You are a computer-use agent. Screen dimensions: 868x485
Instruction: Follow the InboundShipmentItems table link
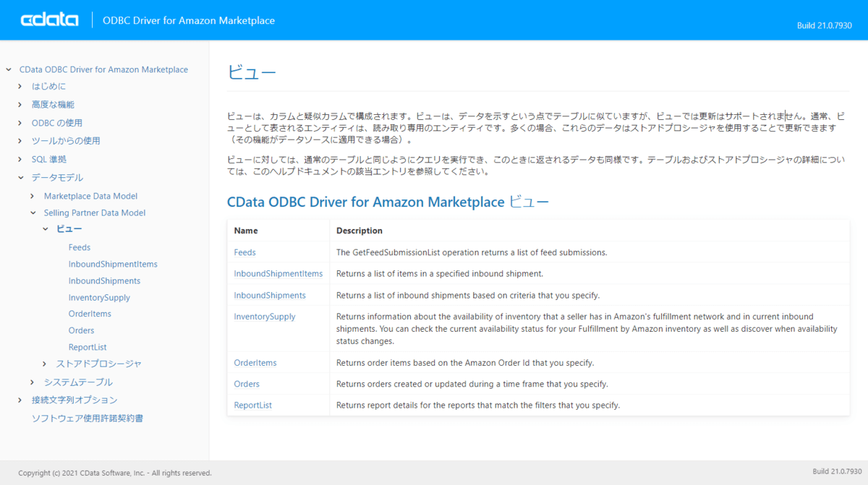pyautogui.click(x=278, y=274)
